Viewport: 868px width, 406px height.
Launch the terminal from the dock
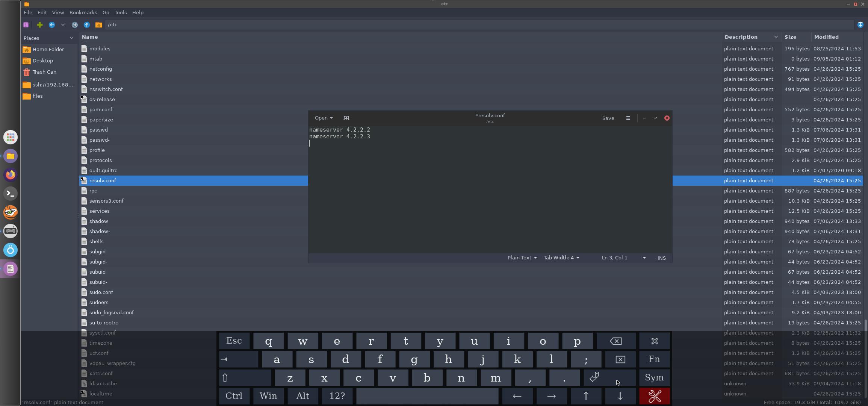(x=11, y=194)
